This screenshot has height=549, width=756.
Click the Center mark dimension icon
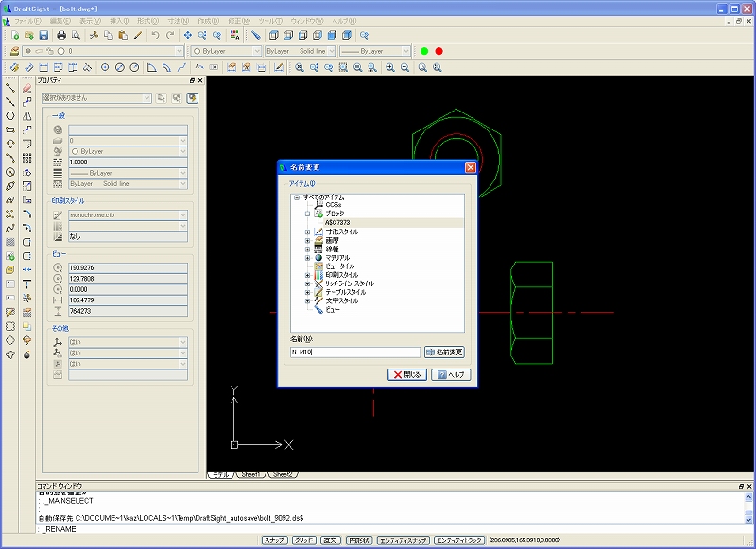click(x=105, y=67)
